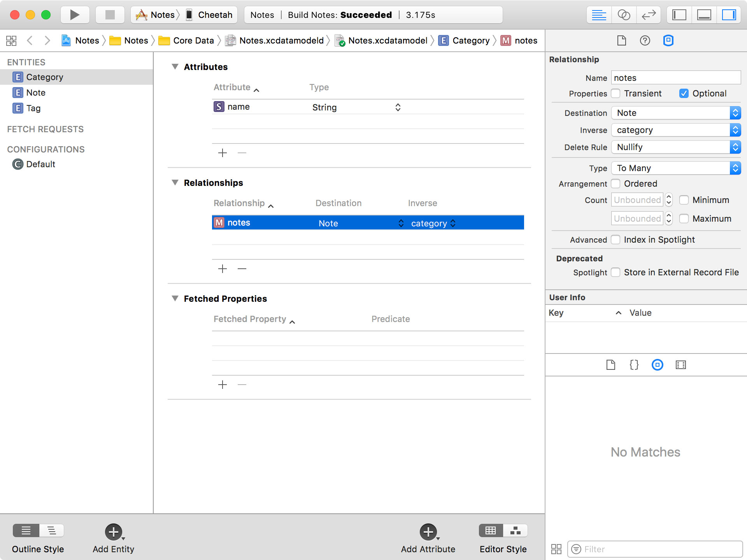Open the Quick Help inspector
This screenshot has width=747, height=560.
point(645,40)
